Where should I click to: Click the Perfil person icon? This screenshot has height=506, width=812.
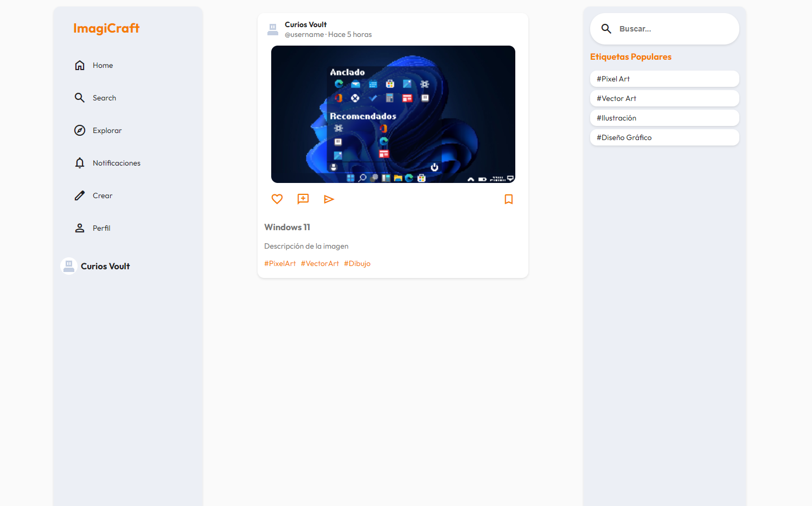(80, 228)
